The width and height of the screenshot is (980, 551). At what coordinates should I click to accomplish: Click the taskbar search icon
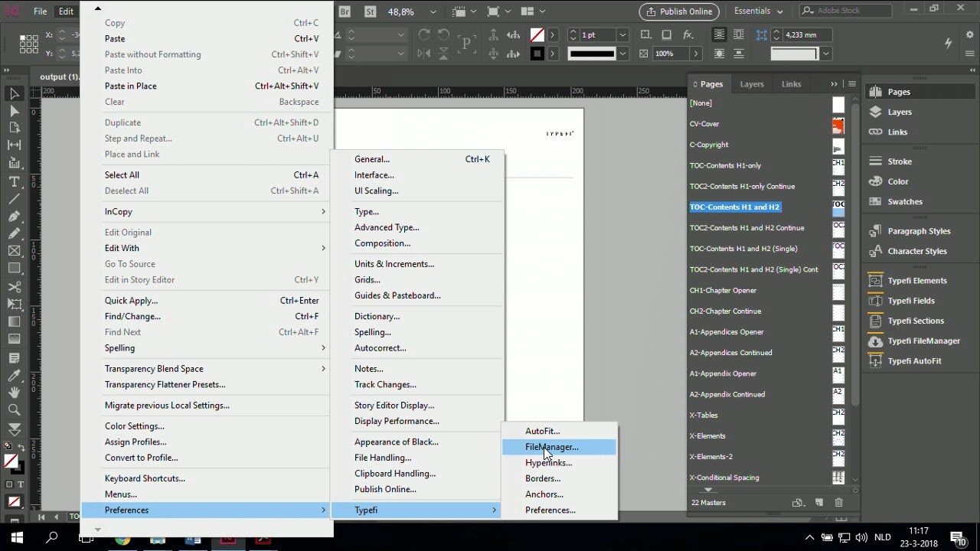tap(52, 537)
